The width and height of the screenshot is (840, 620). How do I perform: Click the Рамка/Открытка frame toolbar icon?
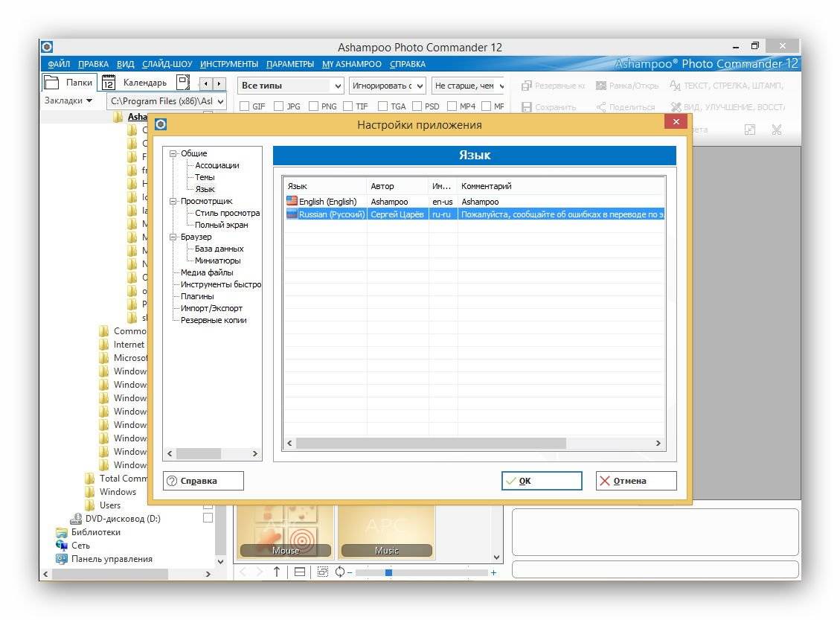click(x=601, y=86)
